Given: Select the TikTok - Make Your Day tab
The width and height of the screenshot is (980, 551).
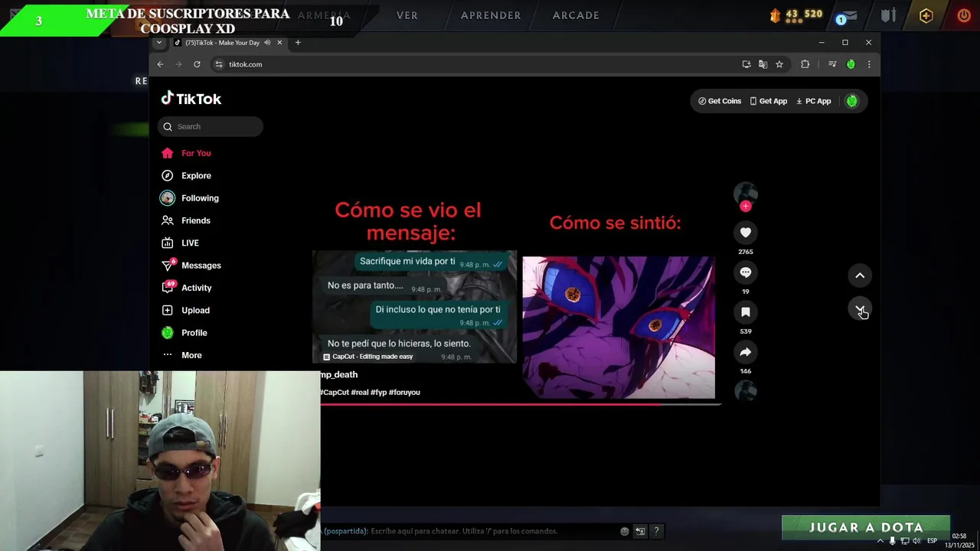Looking at the screenshot, I should [228, 43].
